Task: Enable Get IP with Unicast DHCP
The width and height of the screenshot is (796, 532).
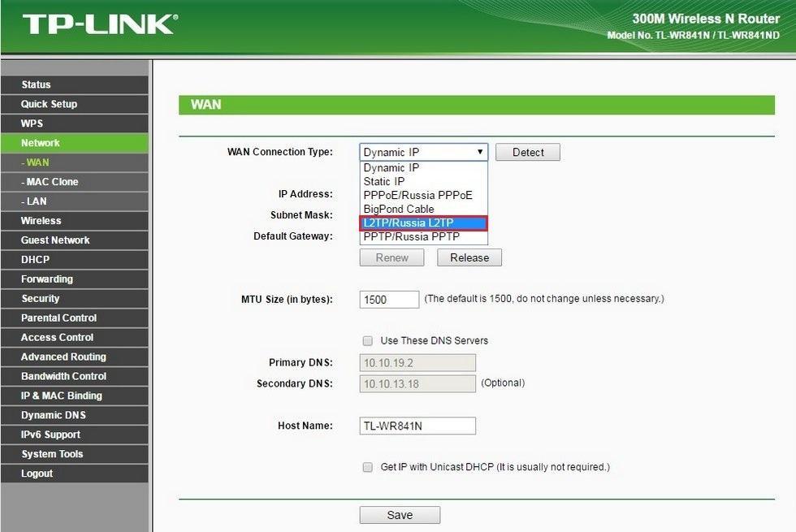Action: 367,467
